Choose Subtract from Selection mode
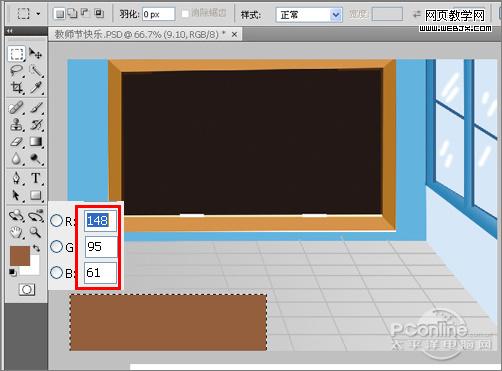Image resolution: width=502 pixels, height=371 pixels. click(x=85, y=14)
